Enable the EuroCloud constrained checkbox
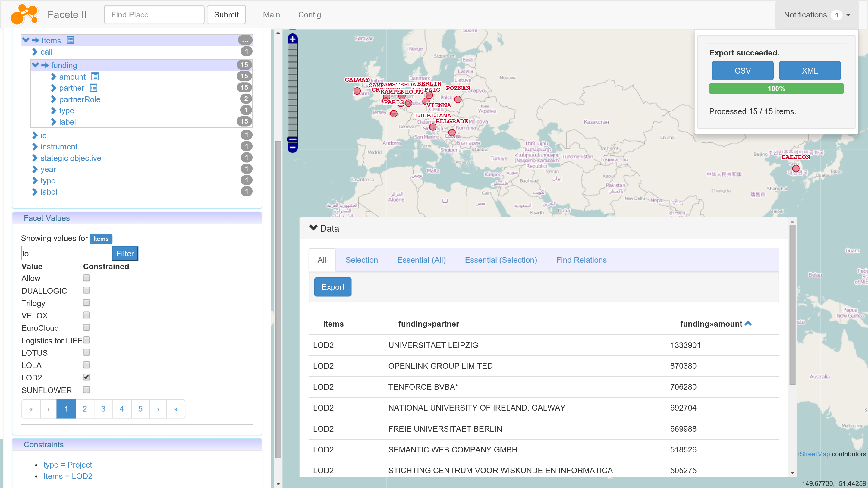This screenshot has width=868, height=488. click(86, 327)
